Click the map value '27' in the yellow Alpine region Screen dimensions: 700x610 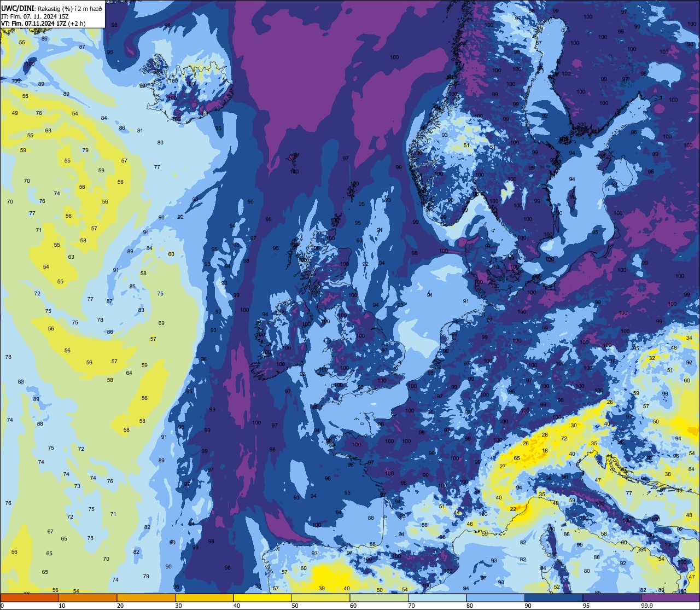point(502,466)
